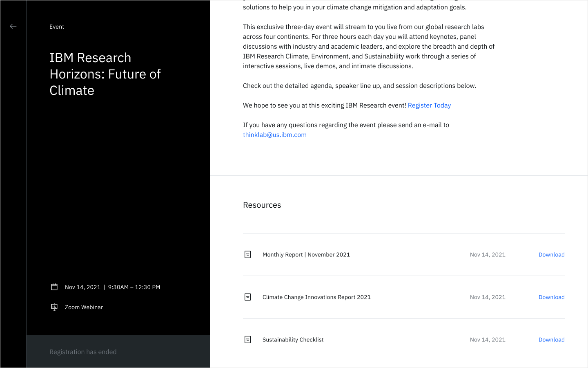Image resolution: width=588 pixels, height=368 pixels.
Task: Click document icon for Climate Change Innovations Report
Action: click(247, 297)
